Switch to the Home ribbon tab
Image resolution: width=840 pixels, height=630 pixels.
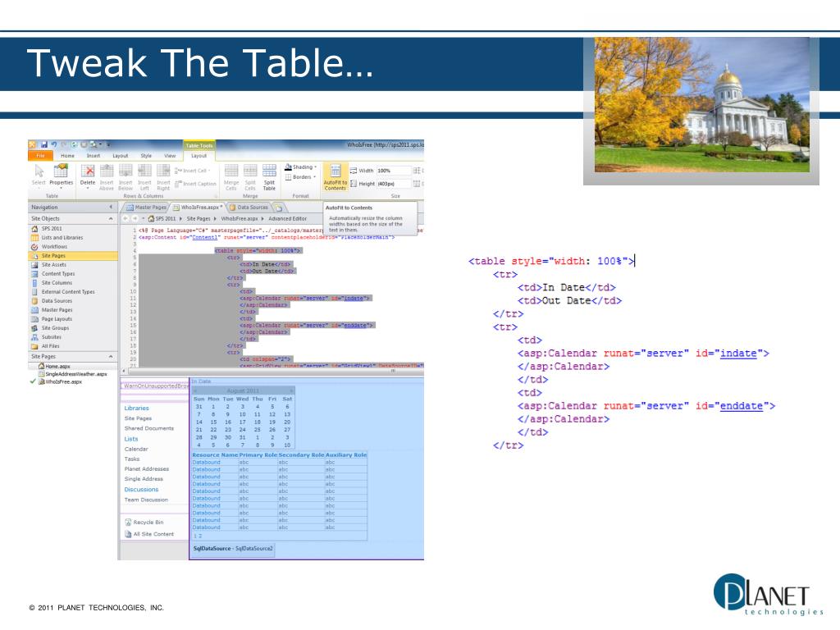tap(67, 156)
